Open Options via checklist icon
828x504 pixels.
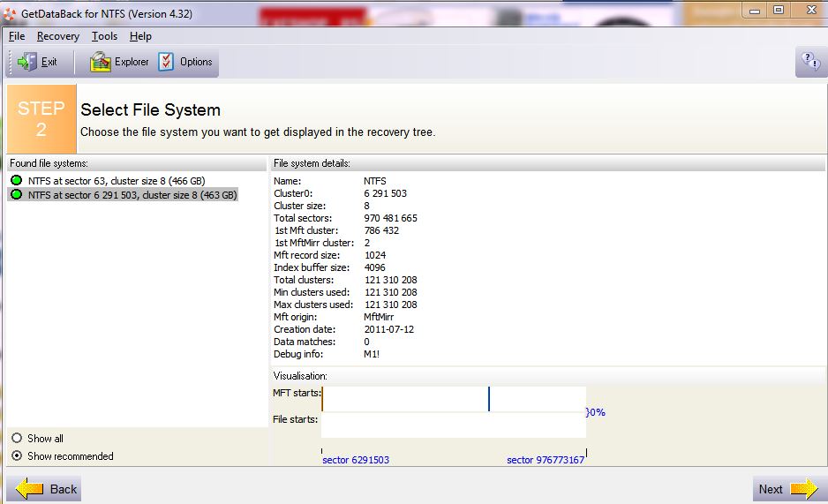(166, 62)
